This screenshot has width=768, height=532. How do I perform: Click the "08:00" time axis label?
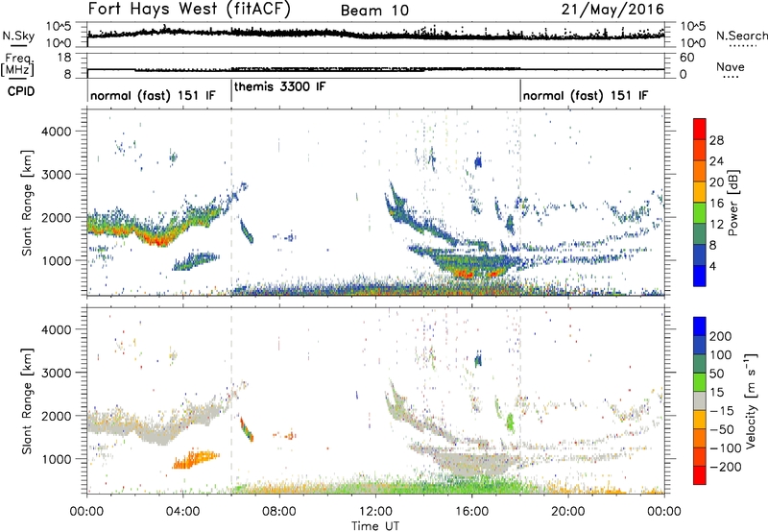pos(279,511)
